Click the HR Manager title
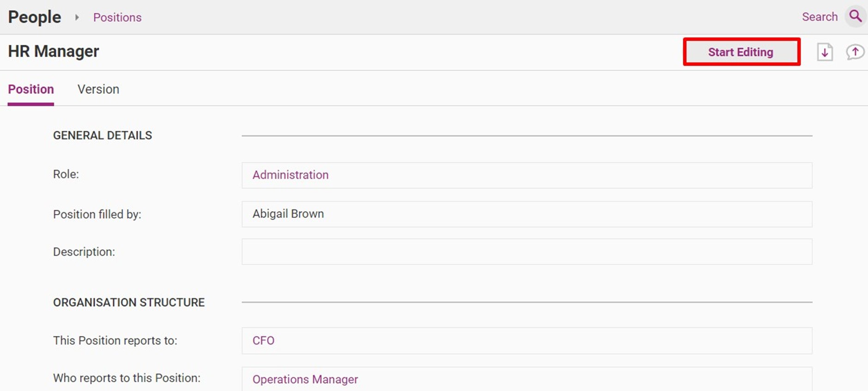This screenshot has height=391, width=868. (54, 51)
